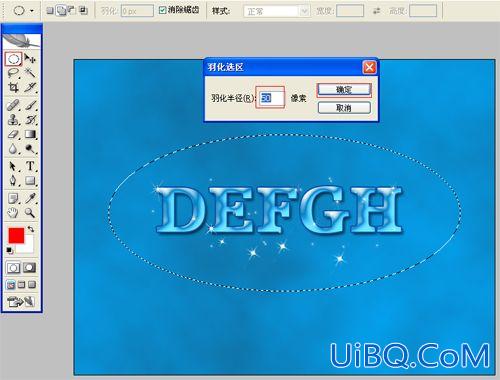This screenshot has width=500, height=380.
Task: Switch to Standard editing mode
Action: [x=13, y=268]
